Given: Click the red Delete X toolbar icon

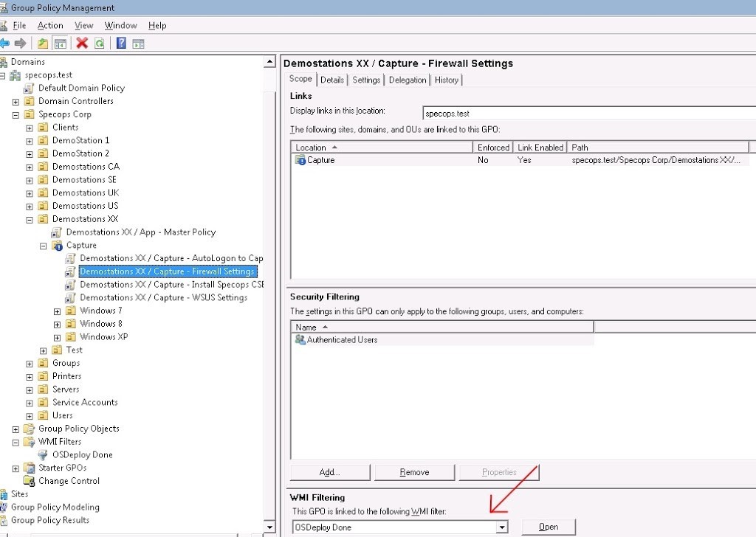Looking at the screenshot, I should pyautogui.click(x=82, y=44).
